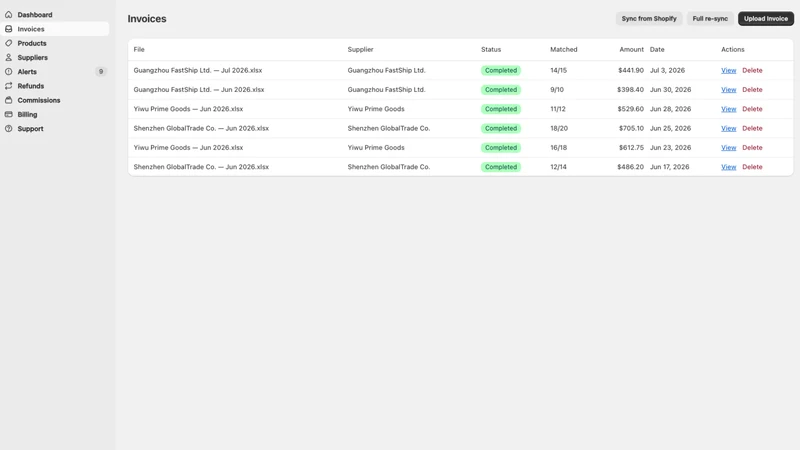The width and height of the screenshot is (800, 450).
Task: Click the Alerts count badge 9
Action: (x=101, y=72)
